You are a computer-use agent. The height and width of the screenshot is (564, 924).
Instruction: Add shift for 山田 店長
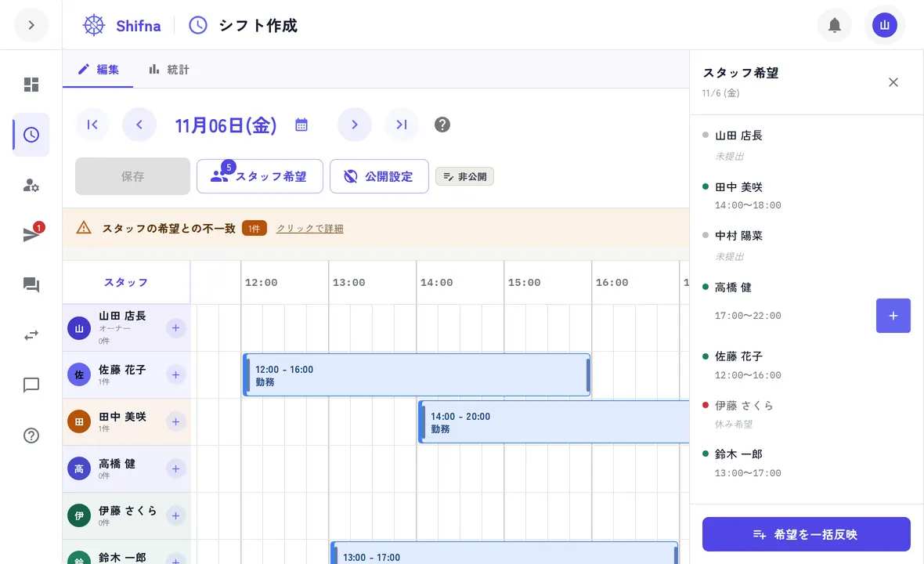(175, 327)
